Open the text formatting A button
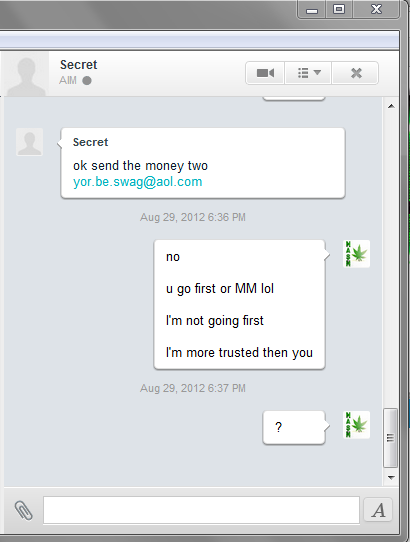410x542 pixels. coord(379,510)
